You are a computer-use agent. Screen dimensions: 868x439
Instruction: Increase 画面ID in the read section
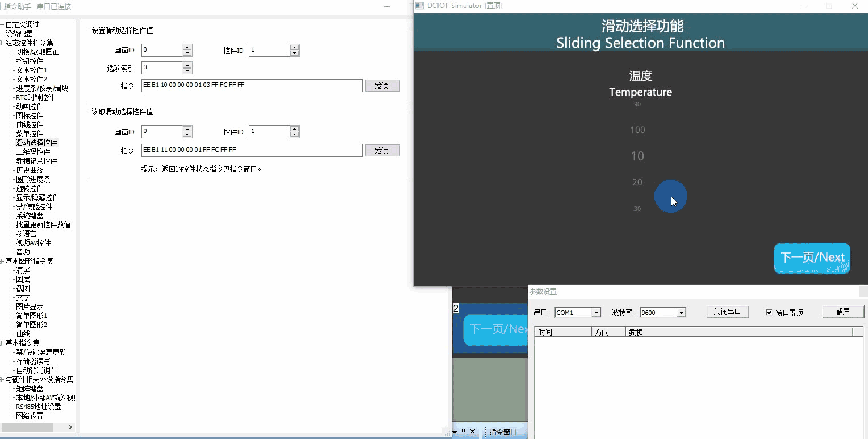[x=187, y=129]
